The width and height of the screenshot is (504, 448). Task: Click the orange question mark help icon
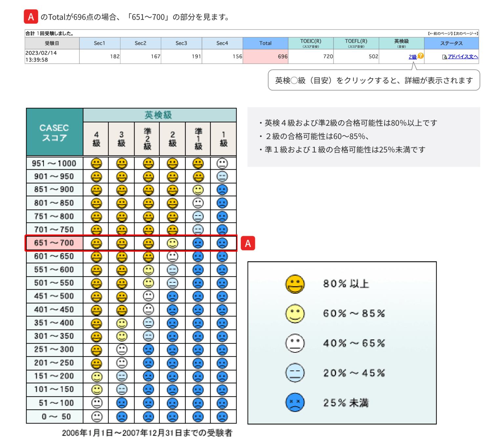click(x=421, y=56)
